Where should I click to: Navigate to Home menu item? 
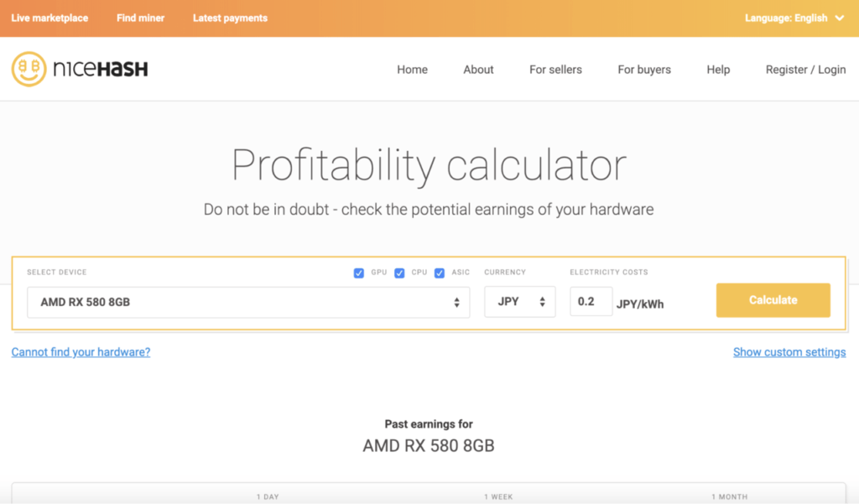click(x=412, y=70)
